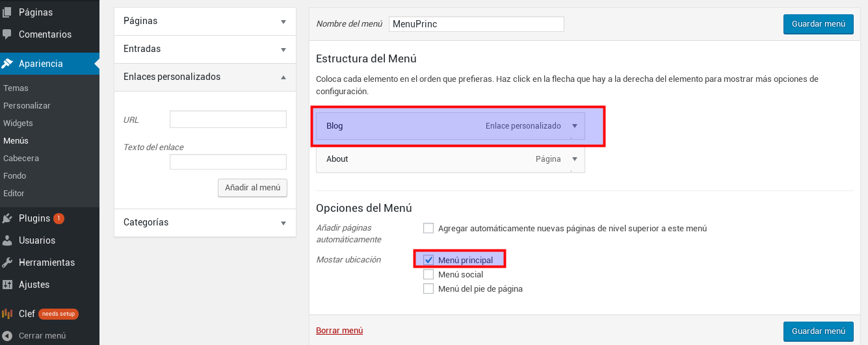The height and width of the screenshot is (345, 868).
Task: Click the Comentarios speech bubble icon
Action: (7, 34)
